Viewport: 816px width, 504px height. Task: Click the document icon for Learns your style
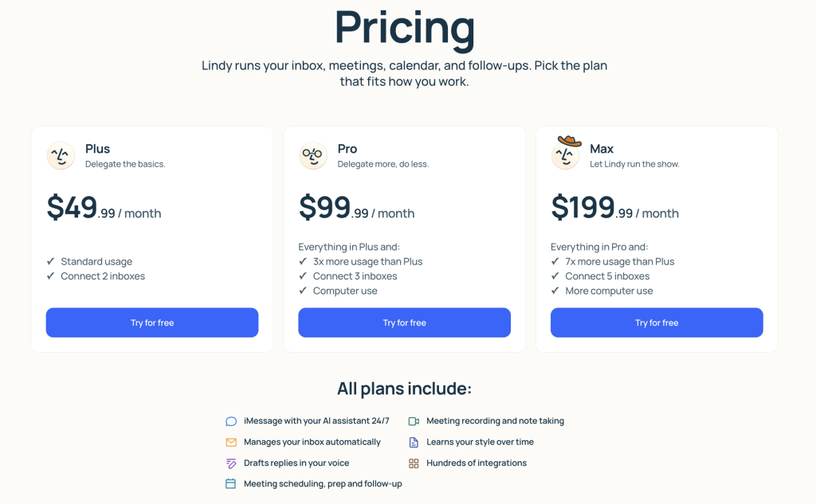414,442
